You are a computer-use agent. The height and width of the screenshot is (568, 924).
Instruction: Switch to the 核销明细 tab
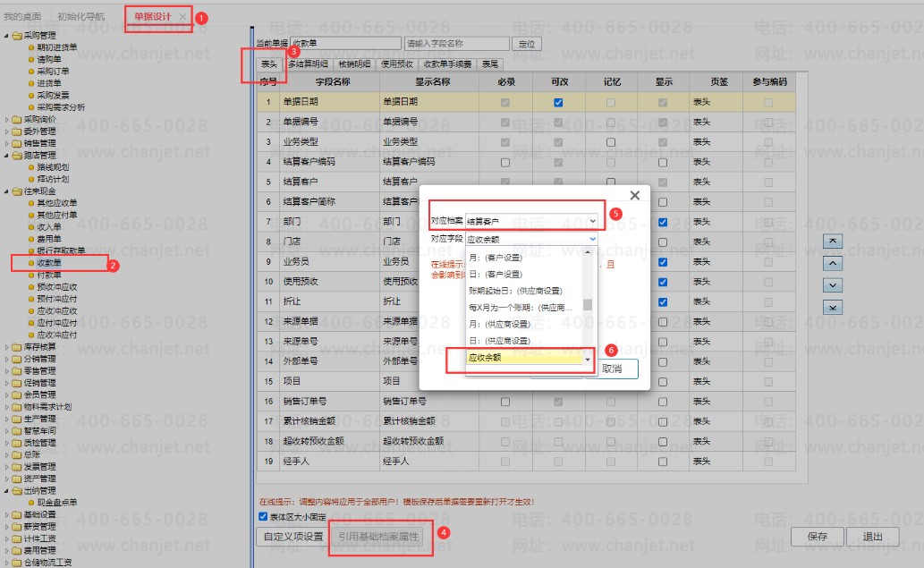pyautogui.click(x=355, y=64)
